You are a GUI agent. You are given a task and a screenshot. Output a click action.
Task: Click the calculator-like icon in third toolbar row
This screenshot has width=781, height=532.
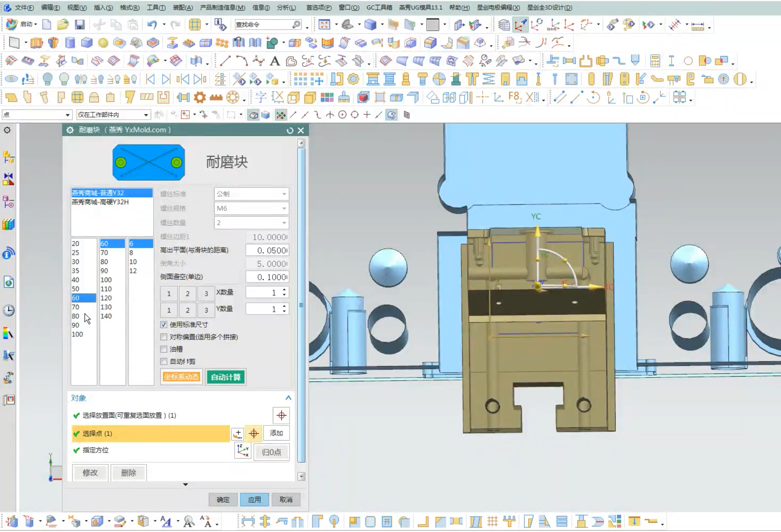click(655, 61)
